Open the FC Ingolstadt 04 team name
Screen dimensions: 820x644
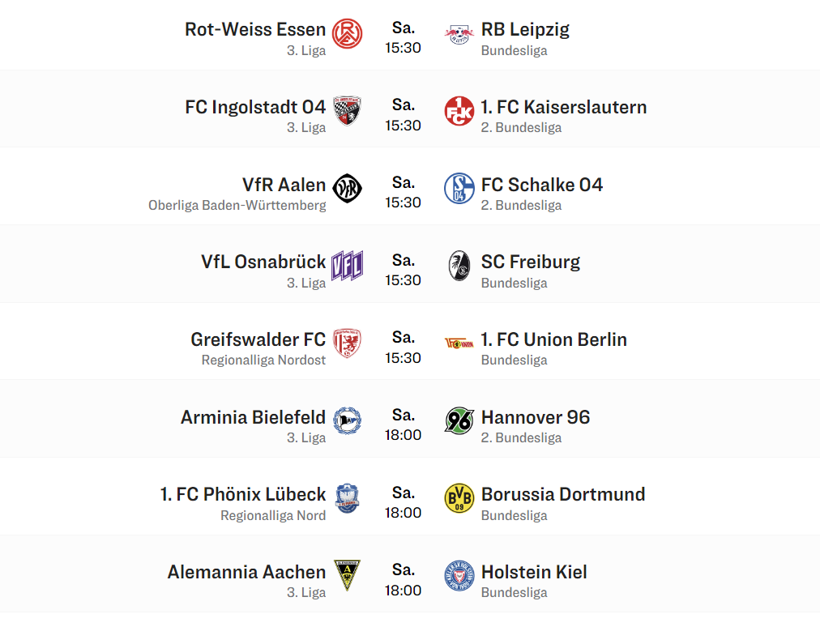[255, 107]
